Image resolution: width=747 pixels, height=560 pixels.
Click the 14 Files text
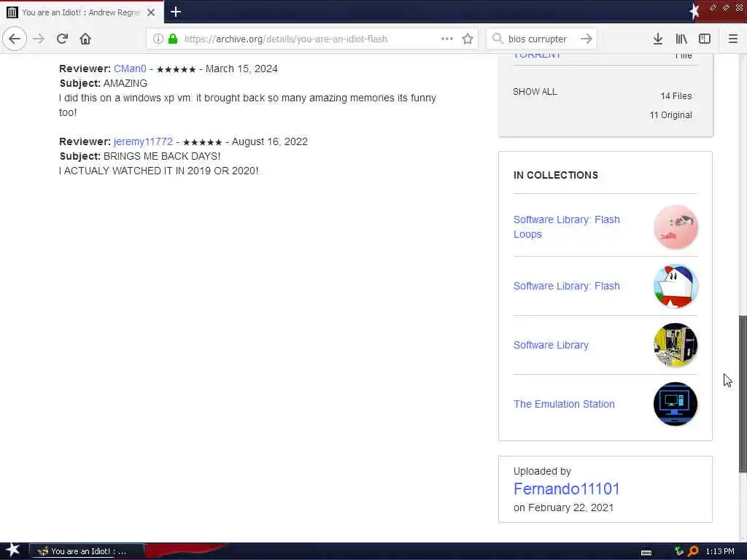(x=676, y=96)
